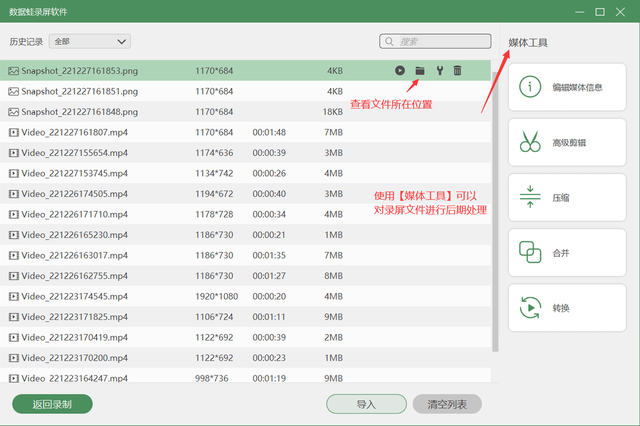
Task: Click video icon of Video_221227155654.mp4
Action: tap(13, 153)
